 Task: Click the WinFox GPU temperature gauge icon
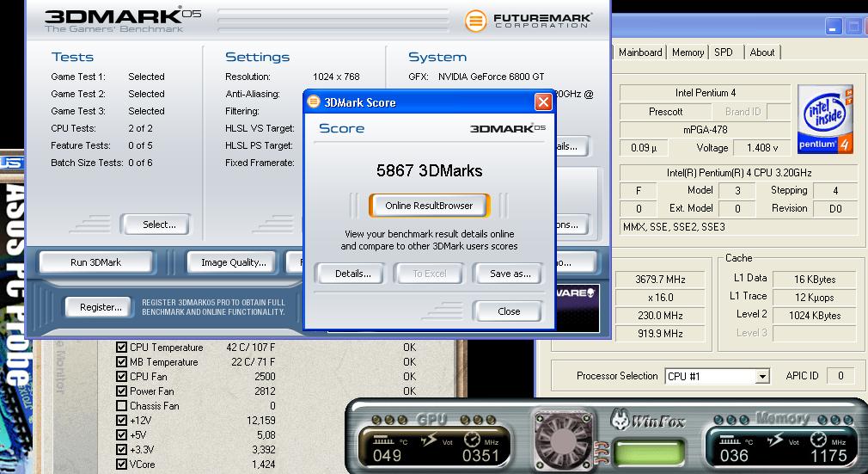coord(383,440)
